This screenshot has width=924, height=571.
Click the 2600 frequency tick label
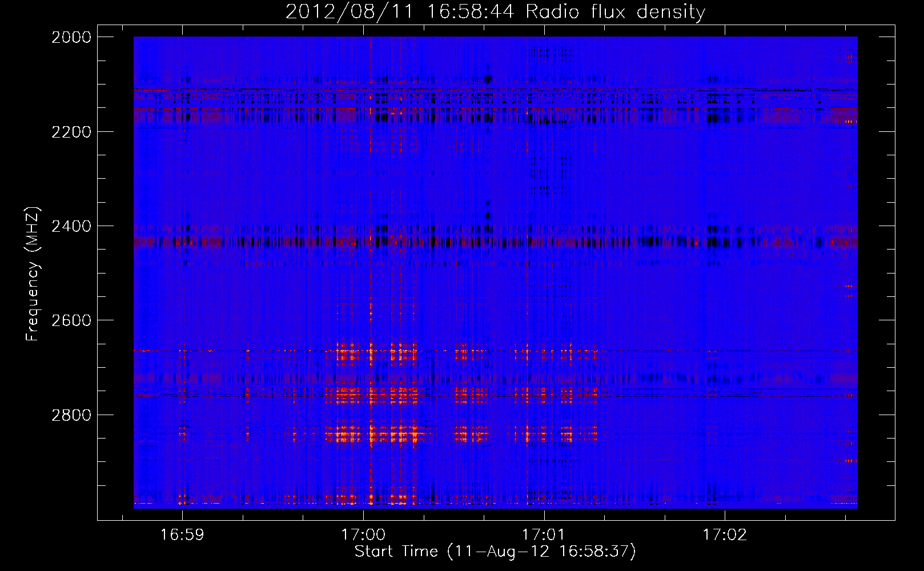coord(71,320)
